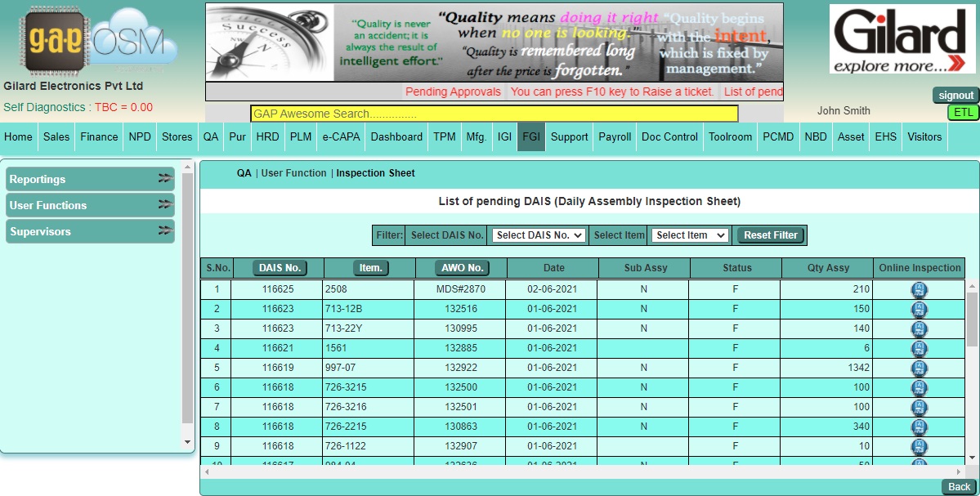Go to the e-CAPA menu
980x496 pixels.
(x=341, y=137)
